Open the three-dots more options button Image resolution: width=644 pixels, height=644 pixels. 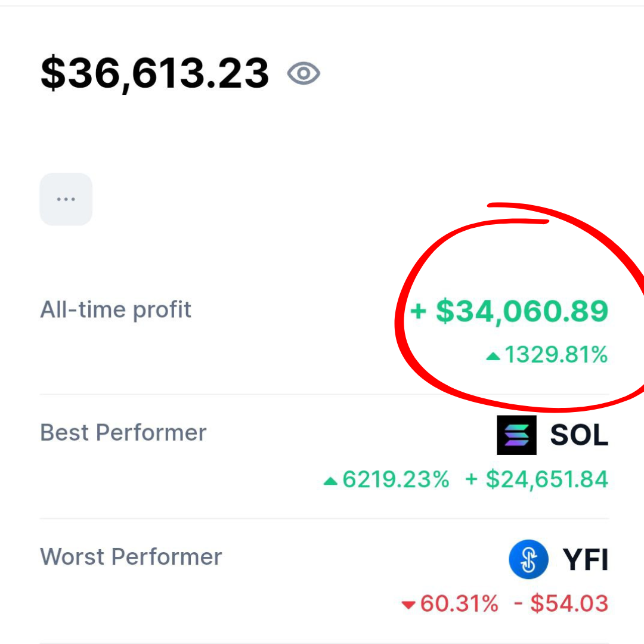66,199
